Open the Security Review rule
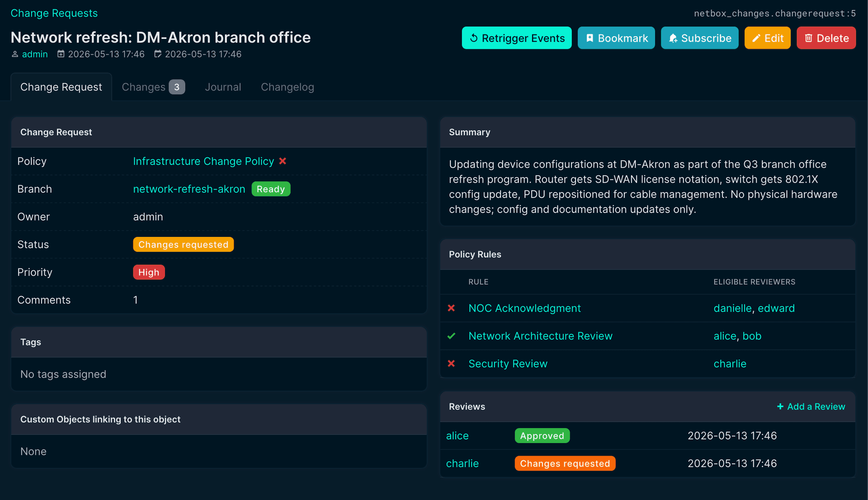The width and height of the screenshot is (868, 500). [508, 364]
